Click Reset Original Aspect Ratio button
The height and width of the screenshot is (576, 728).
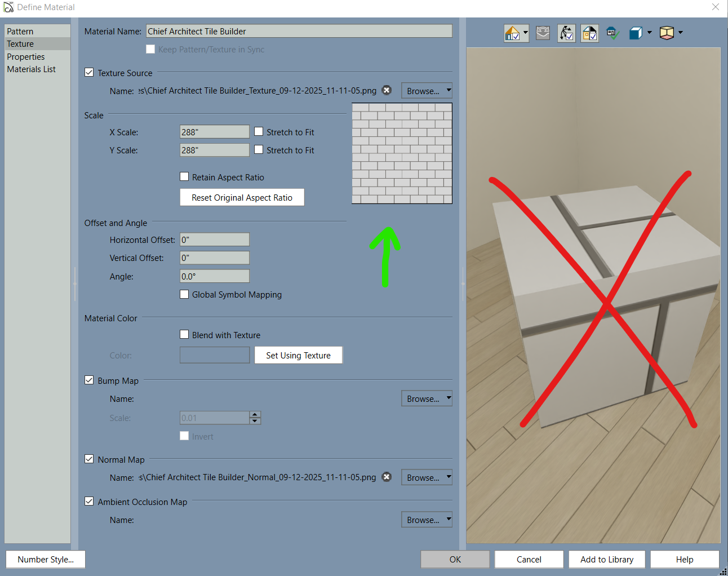pyautogui.click(x=242, y=198)
